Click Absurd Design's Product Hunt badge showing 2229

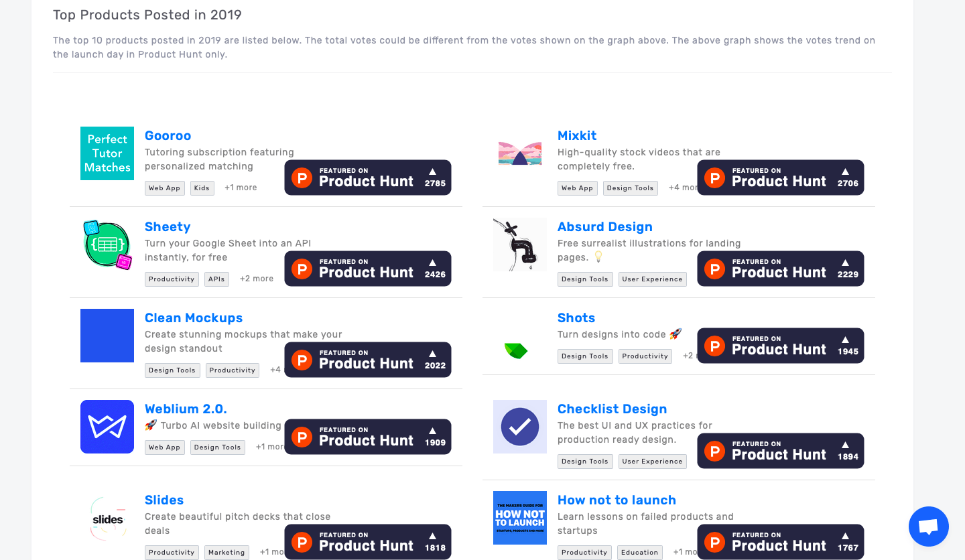[781, 269]
